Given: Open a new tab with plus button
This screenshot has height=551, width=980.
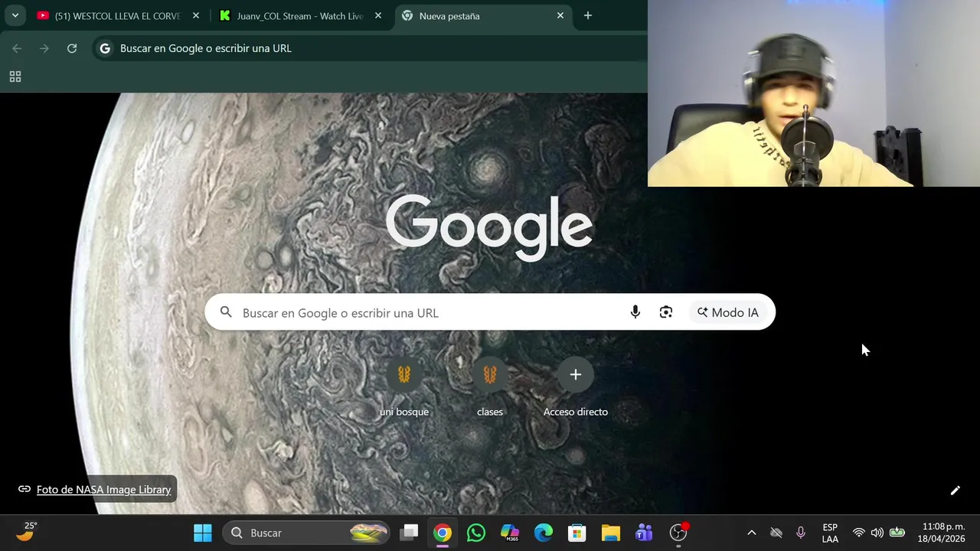Looking at the screenshot, I should coord(588,15).
